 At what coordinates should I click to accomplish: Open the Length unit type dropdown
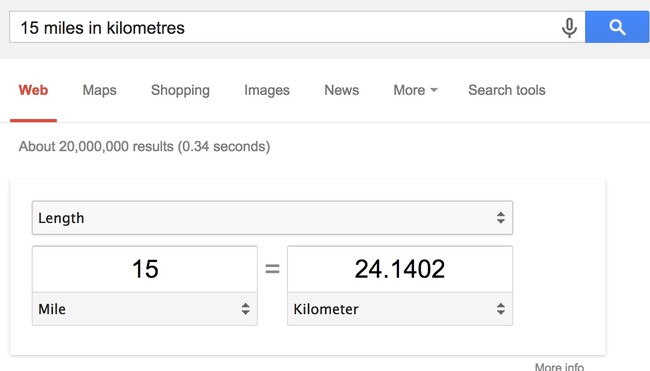[272, 218]
